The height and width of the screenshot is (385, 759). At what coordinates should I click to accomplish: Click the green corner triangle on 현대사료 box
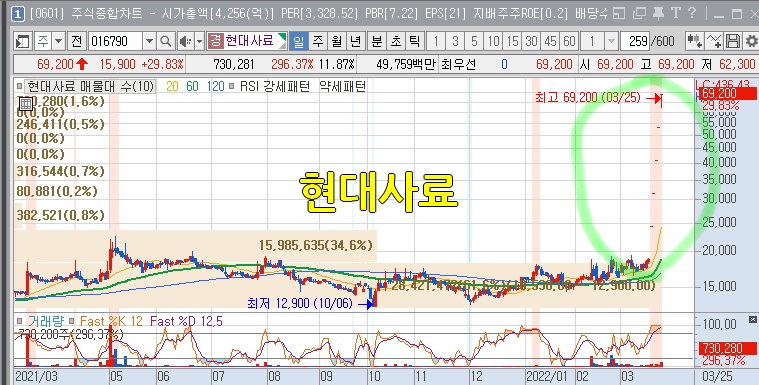tap(282, 38)
